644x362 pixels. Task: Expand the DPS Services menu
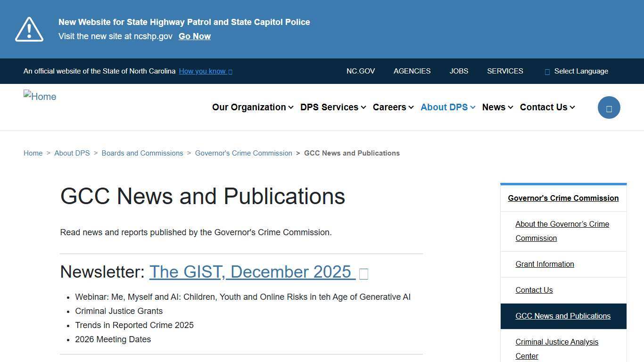[x=329, y=107]
